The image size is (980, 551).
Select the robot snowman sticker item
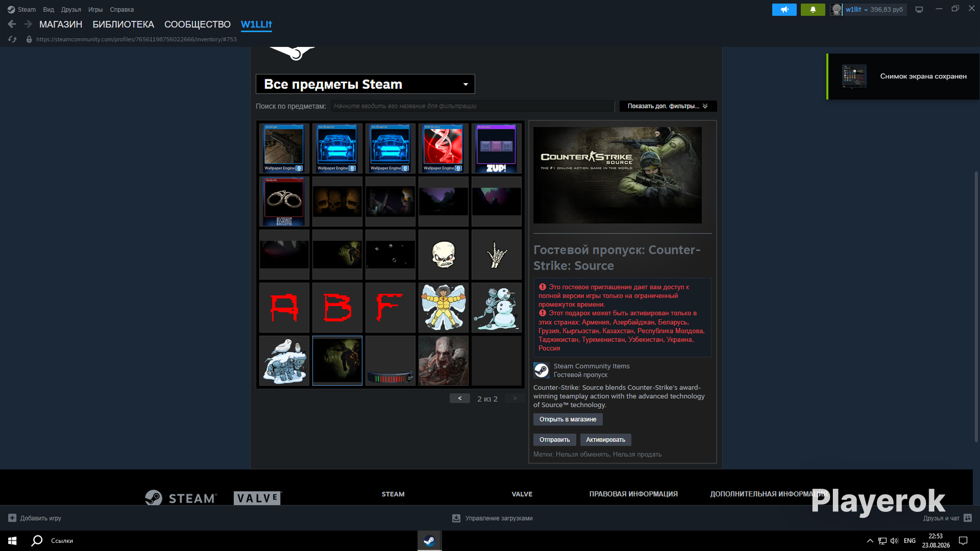tap(496, 307)
